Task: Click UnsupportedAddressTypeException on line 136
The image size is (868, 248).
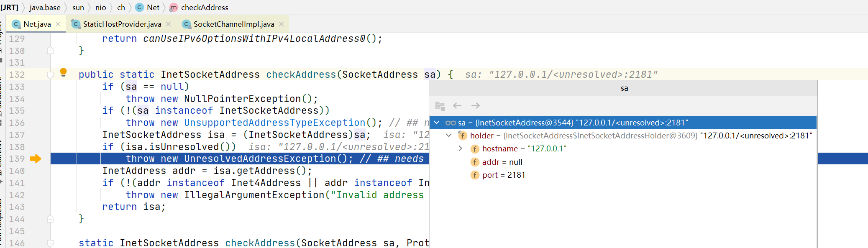Action: pyautogui.click(x=275, y=123)
